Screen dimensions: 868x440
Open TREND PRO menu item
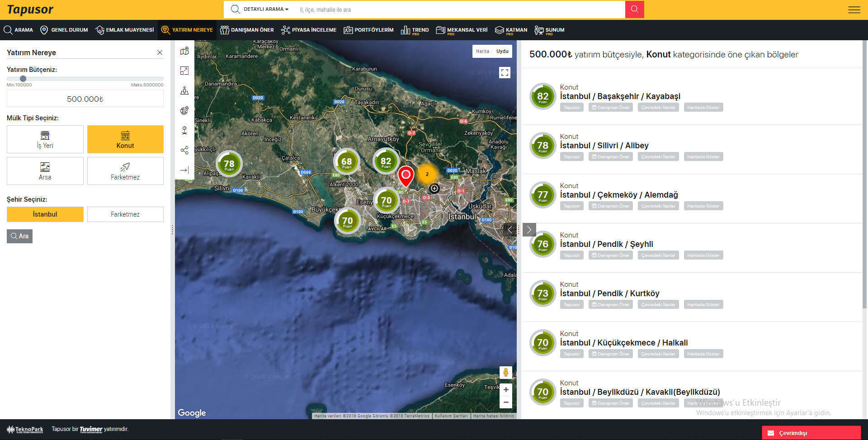[x=415, y=30]
